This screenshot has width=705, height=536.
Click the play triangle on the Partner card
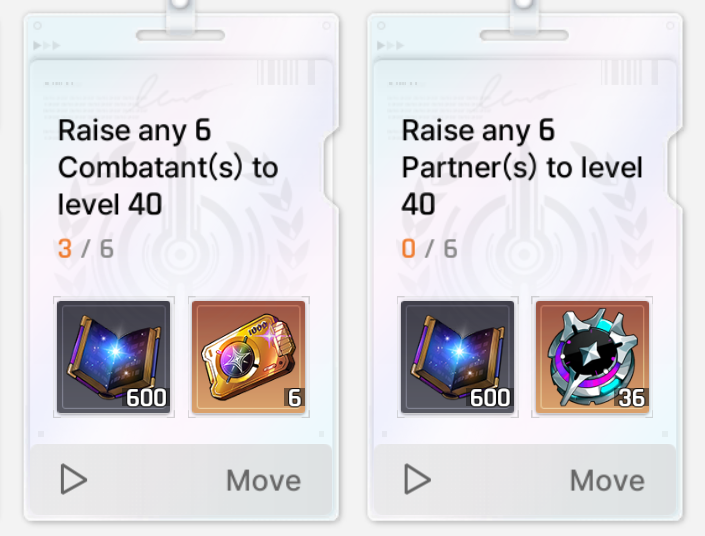[x=418, y=479]
